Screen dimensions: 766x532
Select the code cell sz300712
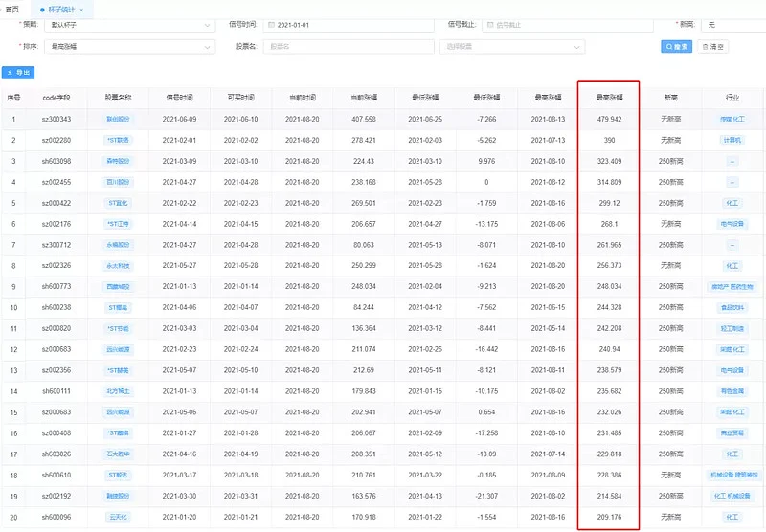coord(56,245)
